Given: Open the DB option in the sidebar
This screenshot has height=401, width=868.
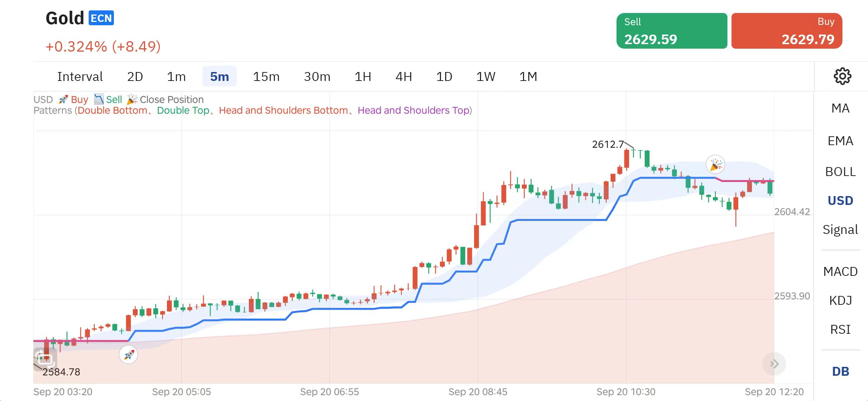Looking at the screenshot, I should click(840, 371).
